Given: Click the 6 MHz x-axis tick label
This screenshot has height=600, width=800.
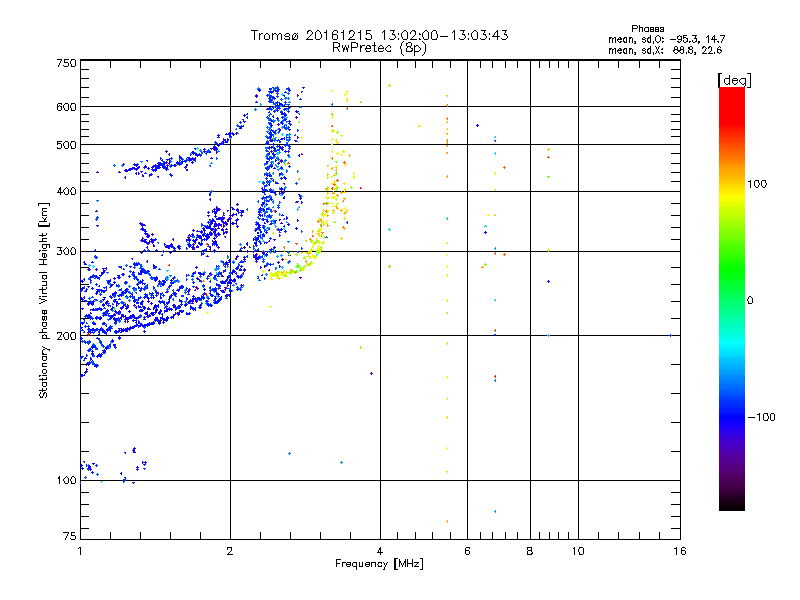Looking at the screenshot, I should click(x=467, y=551).
